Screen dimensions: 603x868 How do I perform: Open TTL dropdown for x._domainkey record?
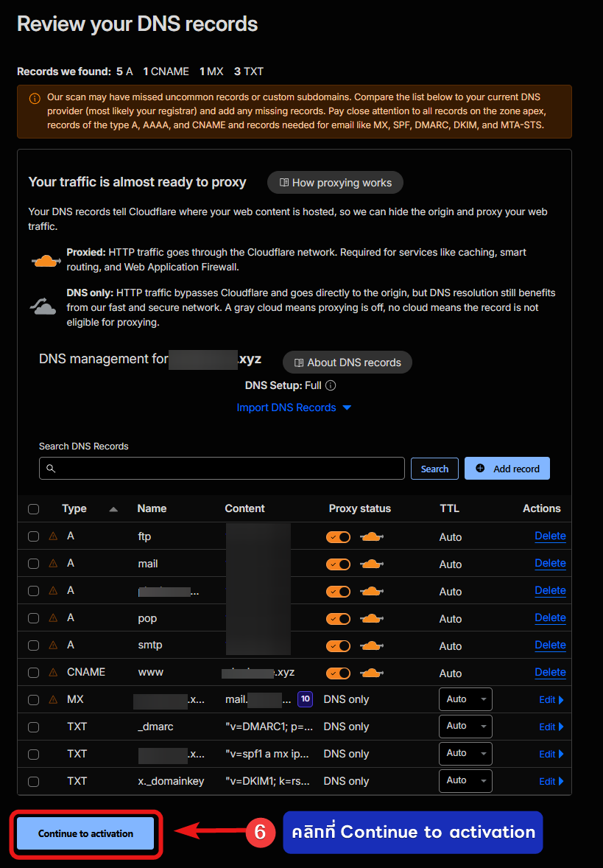(x=465, y=780)
